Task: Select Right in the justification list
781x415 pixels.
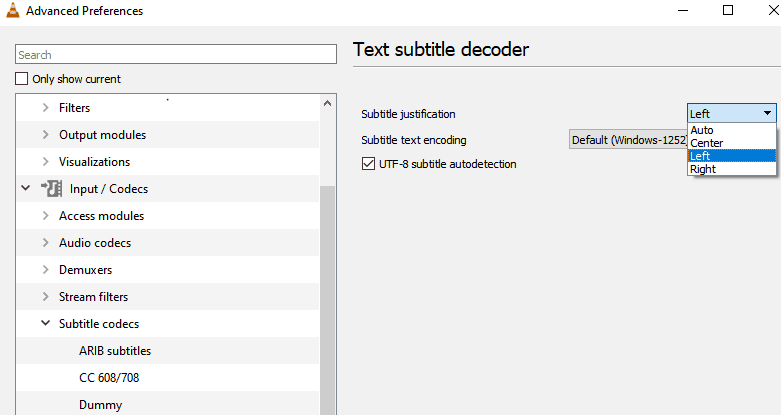Action: click(731, 169)
